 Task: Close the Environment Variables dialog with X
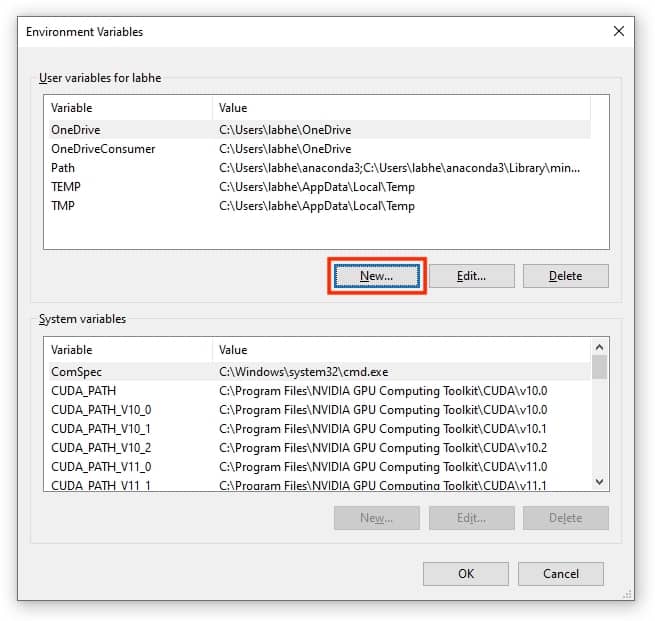point(619,31)
